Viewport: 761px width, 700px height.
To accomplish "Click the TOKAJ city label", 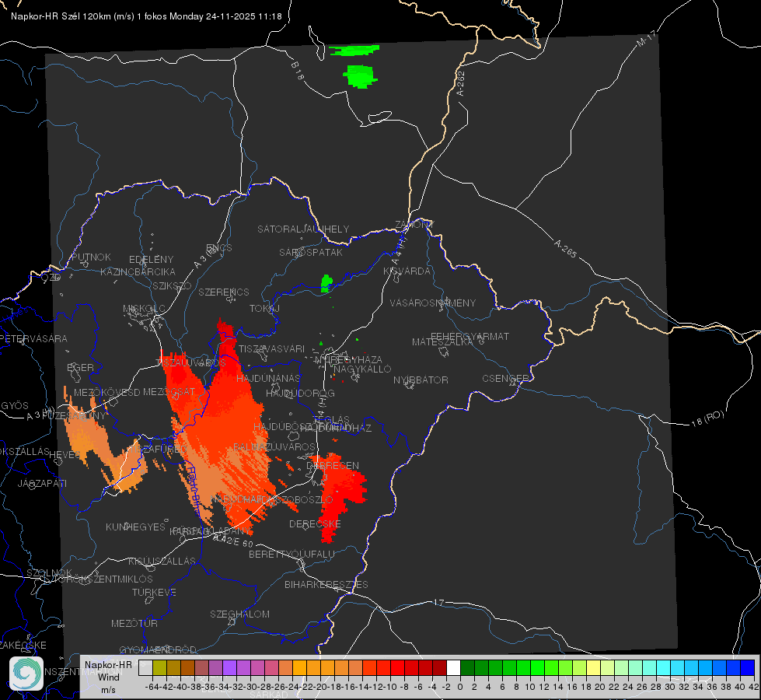I will 264,309.
